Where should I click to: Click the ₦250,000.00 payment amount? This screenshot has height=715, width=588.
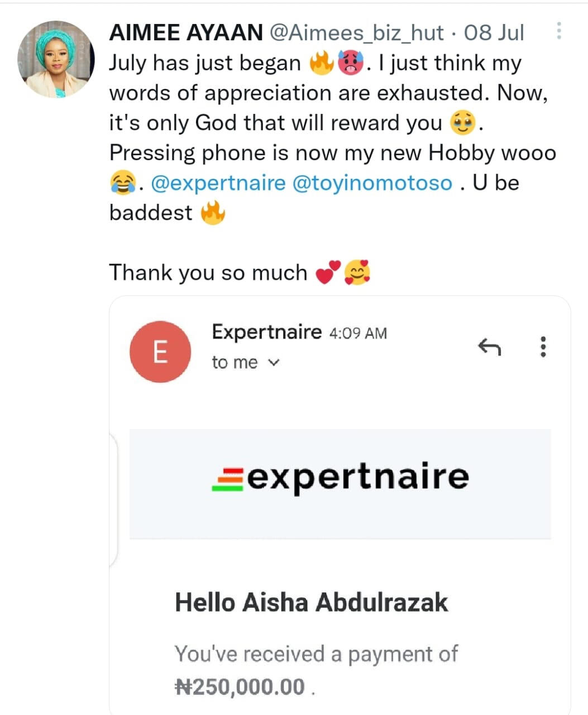(x=240, y=687)
